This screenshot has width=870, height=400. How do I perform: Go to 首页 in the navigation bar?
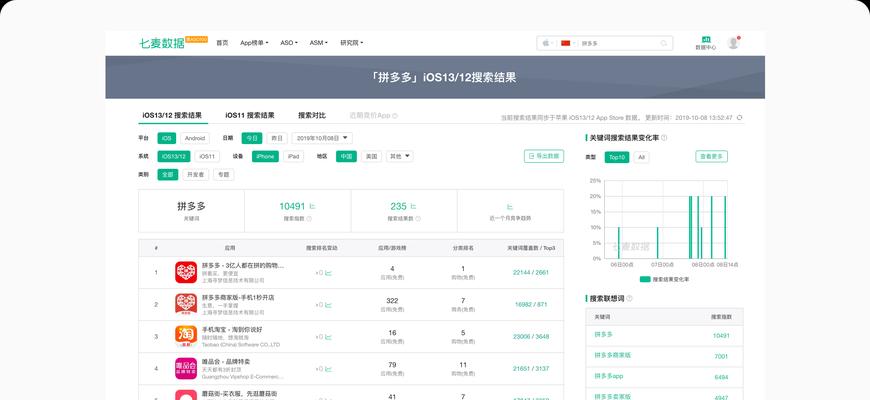[222, 43]
